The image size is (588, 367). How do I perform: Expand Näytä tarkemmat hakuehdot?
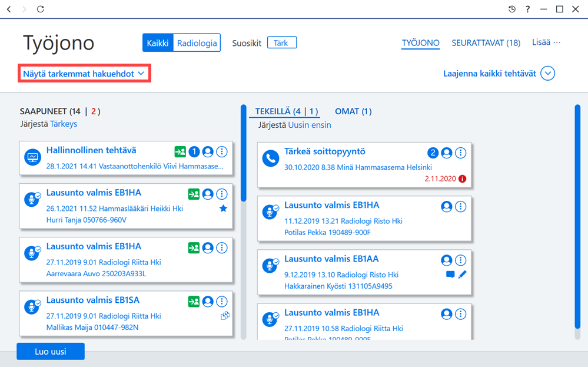84,74
